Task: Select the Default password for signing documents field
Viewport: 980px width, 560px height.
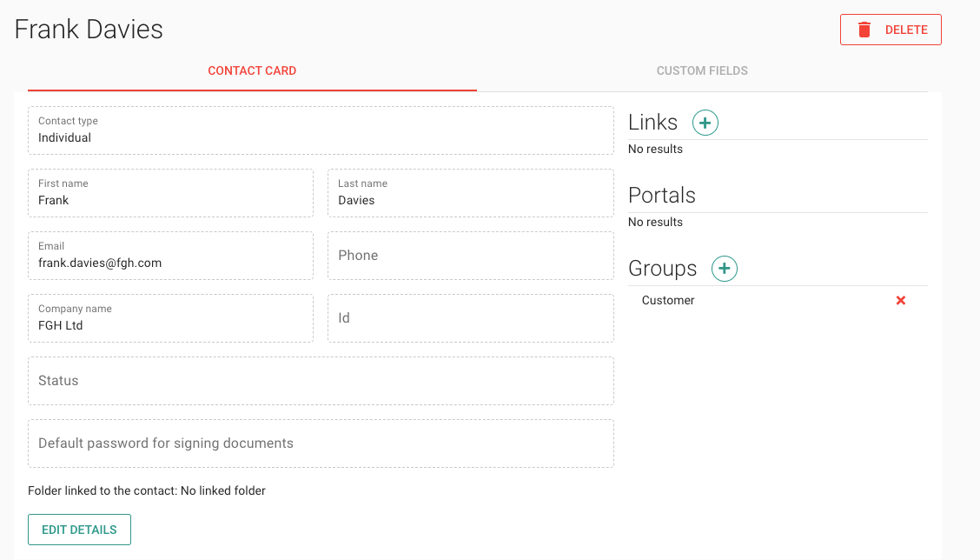Action: click(321, 443)
